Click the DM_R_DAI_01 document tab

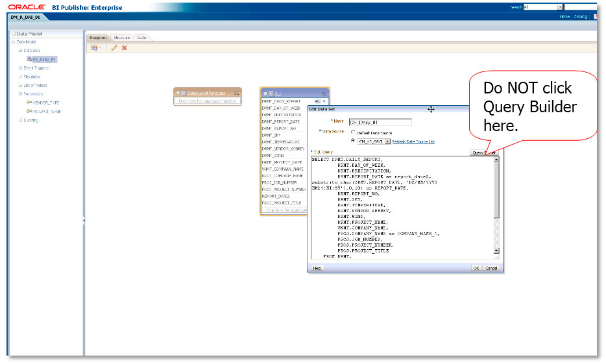tap(25, 17)
